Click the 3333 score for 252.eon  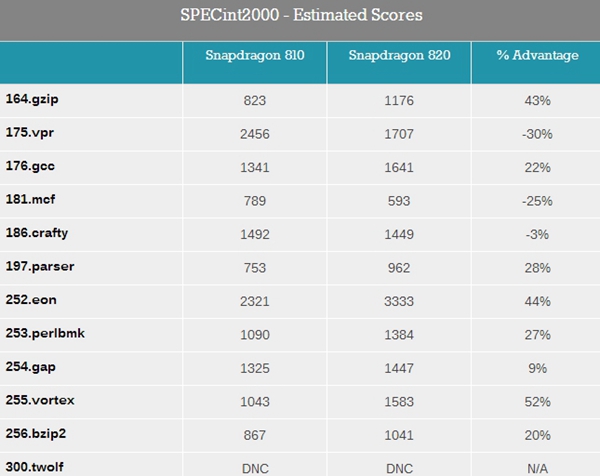tap(399, 301)
